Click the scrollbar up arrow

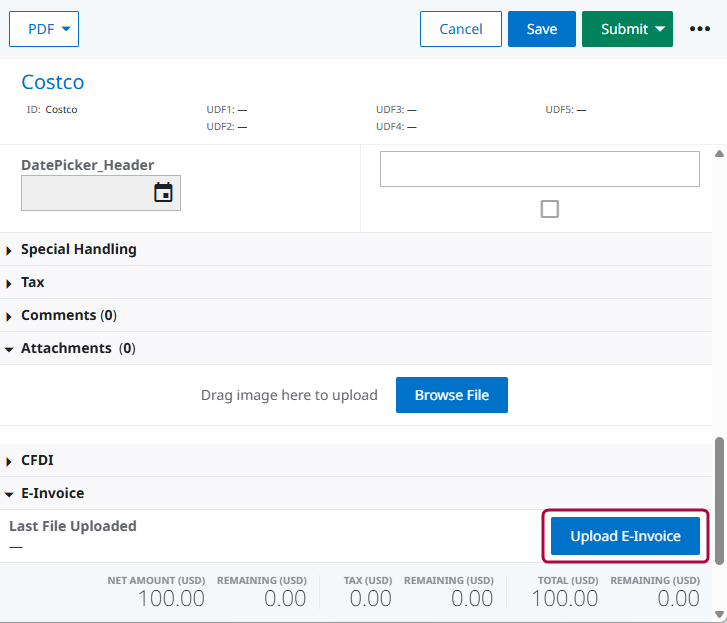click(718, 154)
